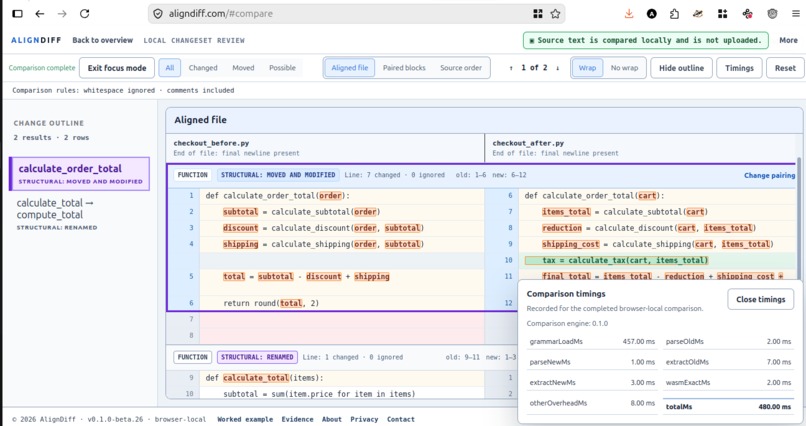Click the Comparison rules text
The image size is (806, 426).
coord(123,90)
